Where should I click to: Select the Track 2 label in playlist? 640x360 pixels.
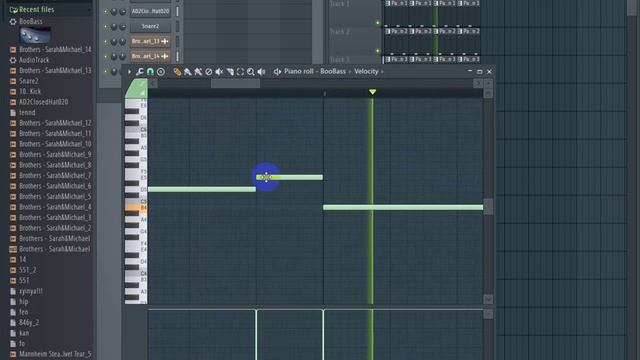[340, 32]
